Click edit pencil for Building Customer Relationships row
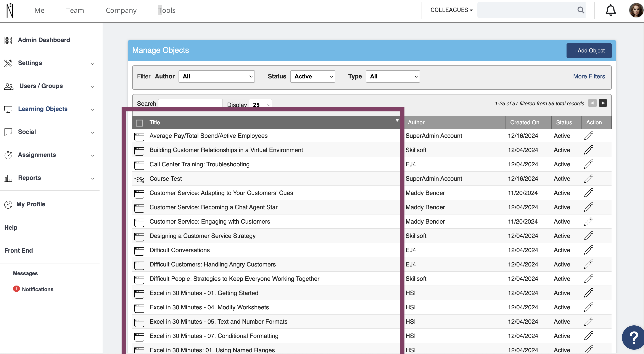644x354 pixels. [589, 150]
